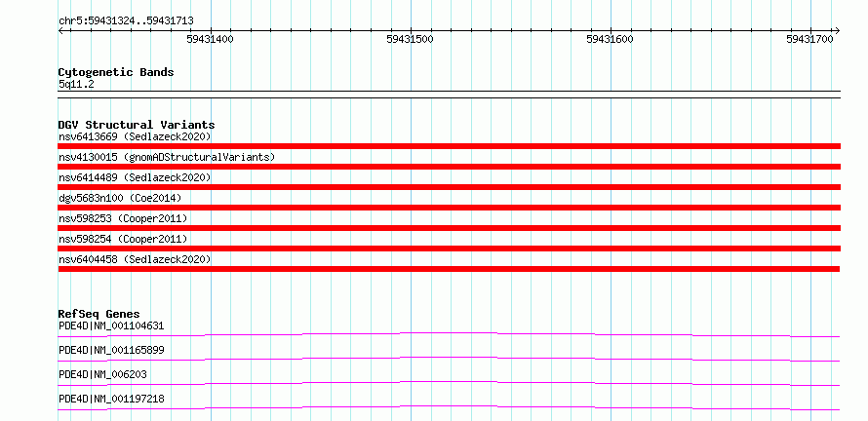Select ruler position label 59431500
The image size is (868, 421).
pos(410,40)
